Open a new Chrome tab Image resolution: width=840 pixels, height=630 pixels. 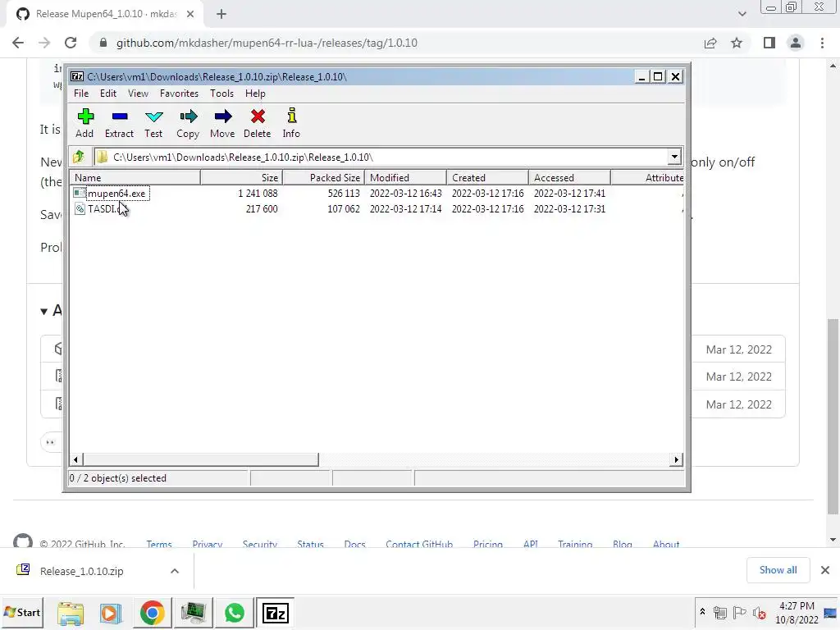221,14
